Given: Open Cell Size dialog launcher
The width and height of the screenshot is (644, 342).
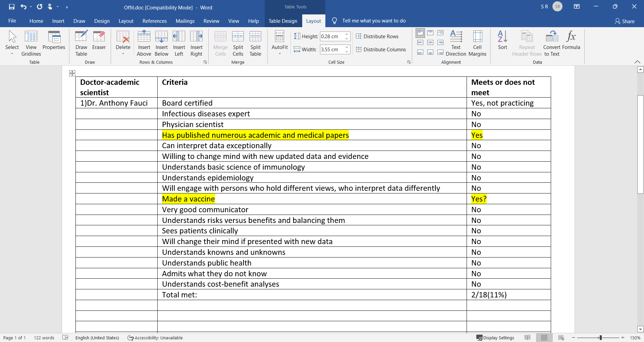Looking at the screenshot, I should pos(409,62).
